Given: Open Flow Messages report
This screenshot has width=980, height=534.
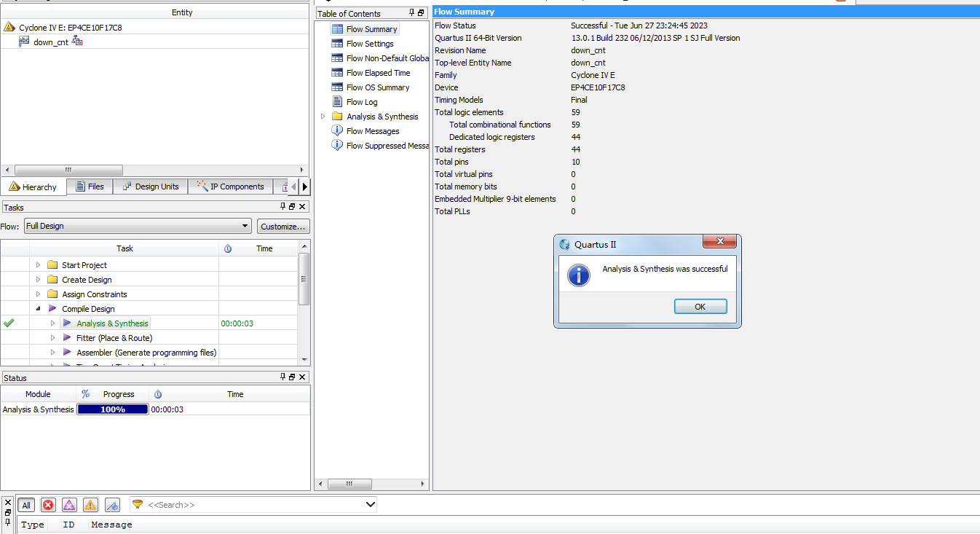Looking at the screenshot, I should click(x=373, y=131).
